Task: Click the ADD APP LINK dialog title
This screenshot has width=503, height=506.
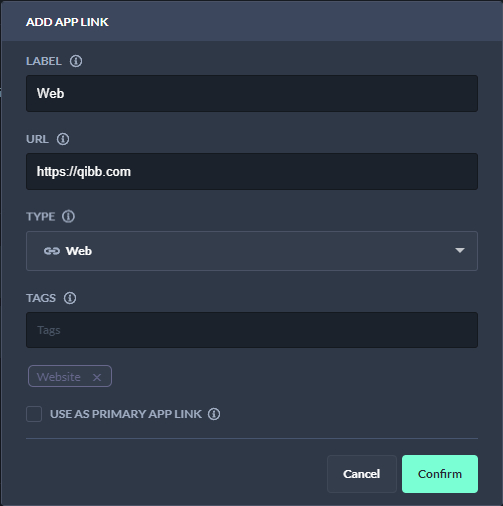Action: [67, 22]
